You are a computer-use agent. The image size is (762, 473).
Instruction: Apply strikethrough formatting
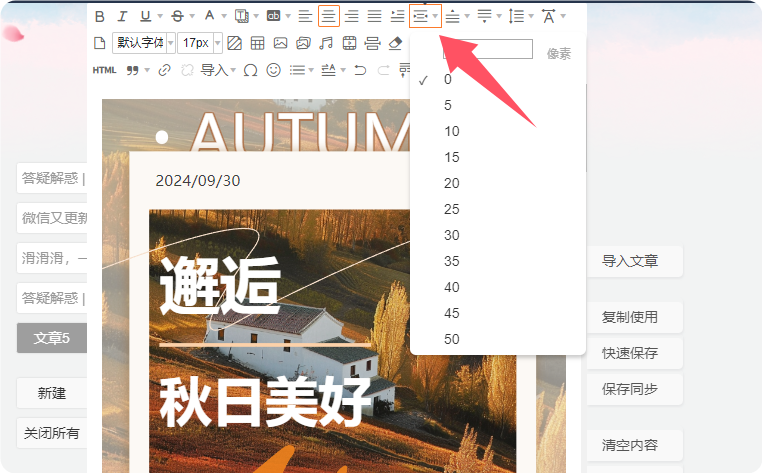(x=178, y=17)
